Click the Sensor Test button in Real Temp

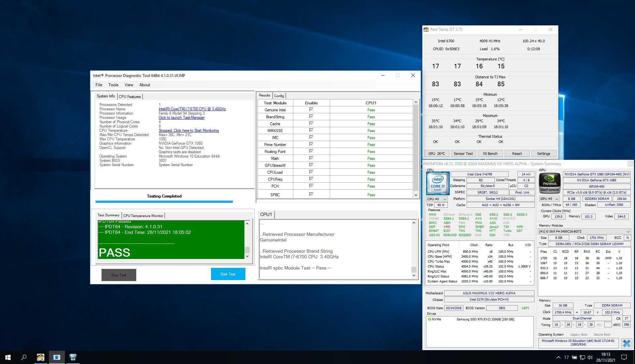[463, 154]
